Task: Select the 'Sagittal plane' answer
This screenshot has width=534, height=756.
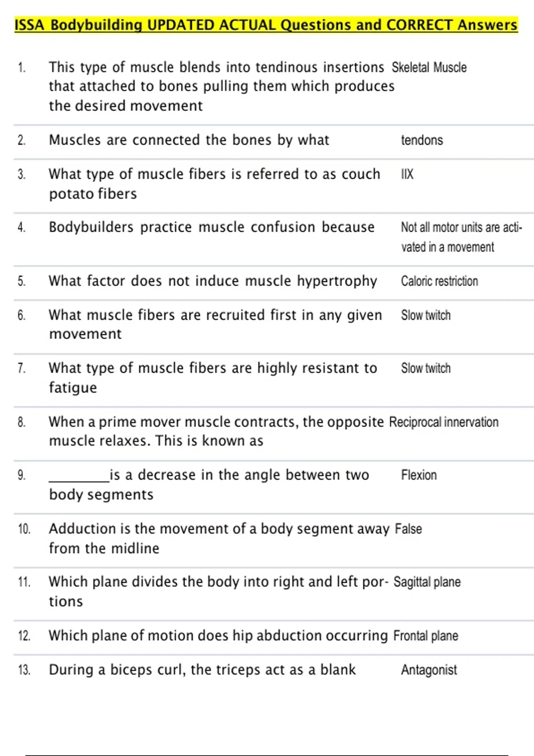Action: tap(427, 582)
